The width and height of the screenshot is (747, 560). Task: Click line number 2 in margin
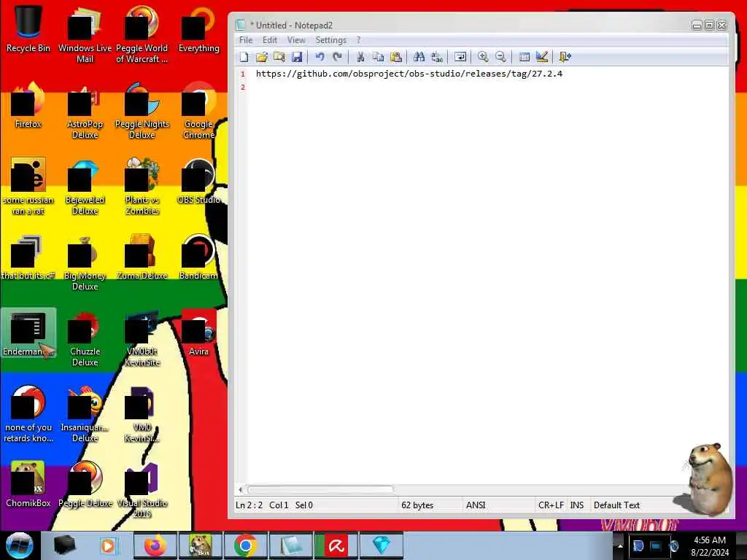coord(242,87)
